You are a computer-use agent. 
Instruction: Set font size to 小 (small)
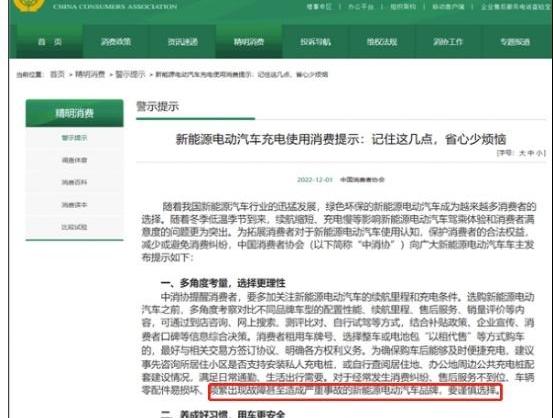tap(540, 153)
